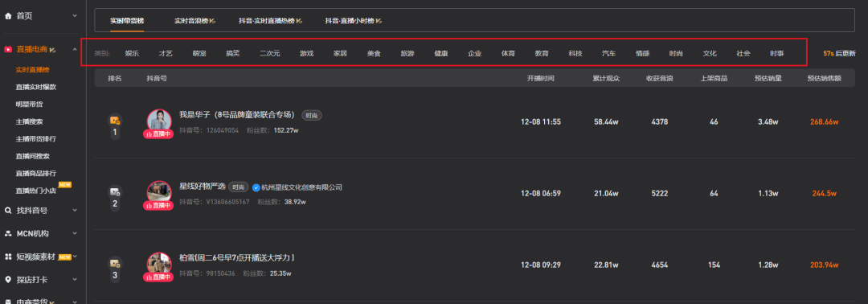Click the grid icon beside 短视频素材
This screenshot has height=304, width=868.
(x=8, y=257)
